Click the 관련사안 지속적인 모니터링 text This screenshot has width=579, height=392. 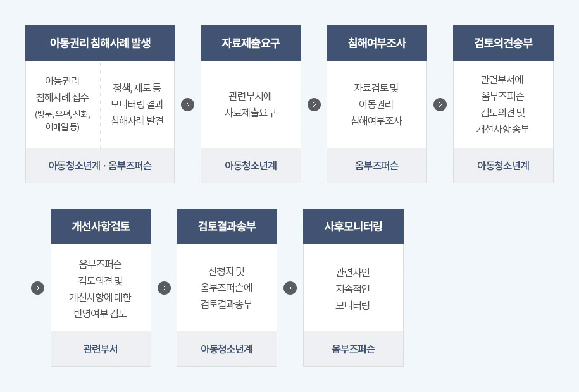coord(352,288)
